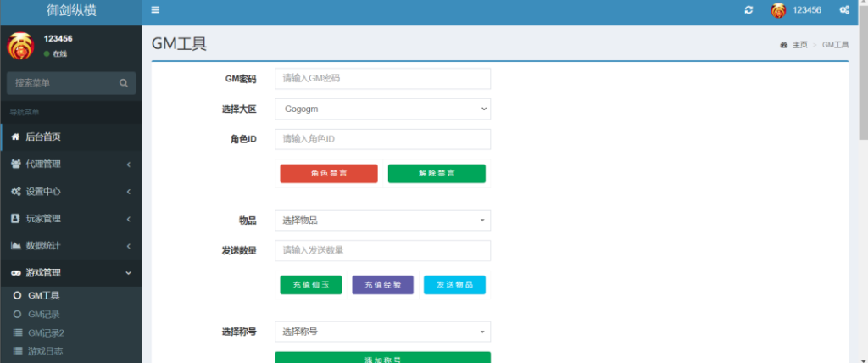
Task: Click the home icon beside 后台首页
Action: tap(15, 137)
